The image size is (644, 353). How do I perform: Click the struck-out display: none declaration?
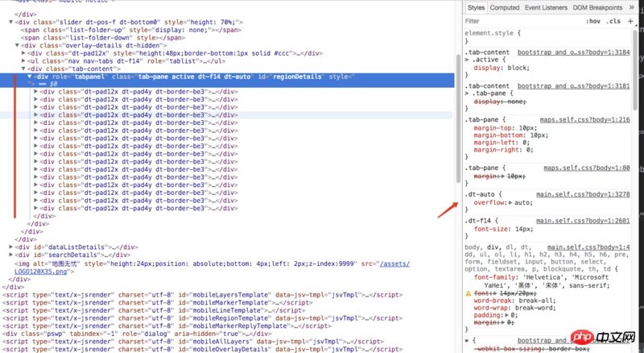click(500, 102)
